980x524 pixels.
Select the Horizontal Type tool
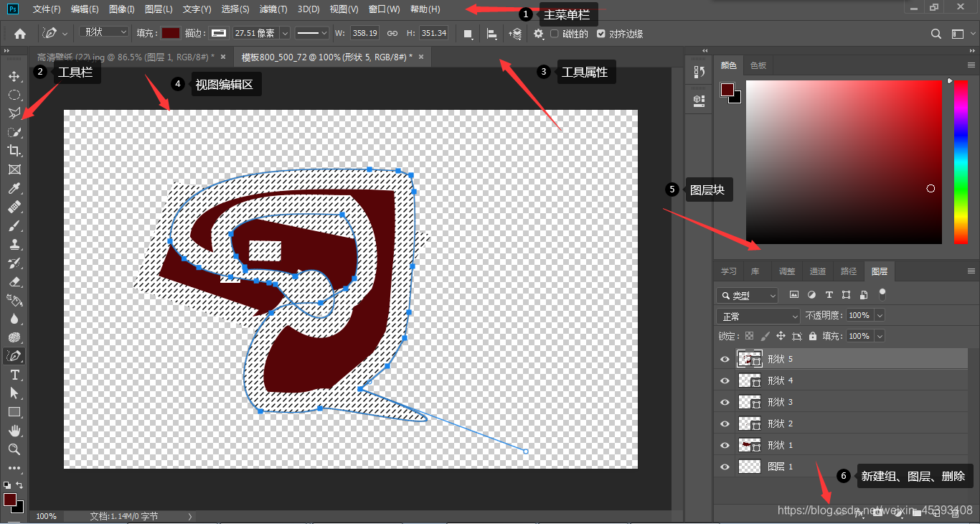tap(14, 375)
